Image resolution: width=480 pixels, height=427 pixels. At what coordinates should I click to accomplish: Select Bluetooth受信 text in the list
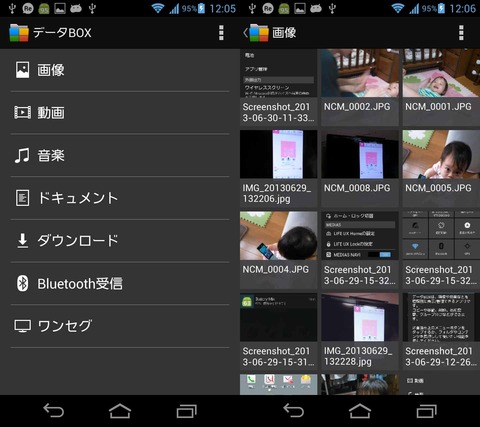(80, 284)
